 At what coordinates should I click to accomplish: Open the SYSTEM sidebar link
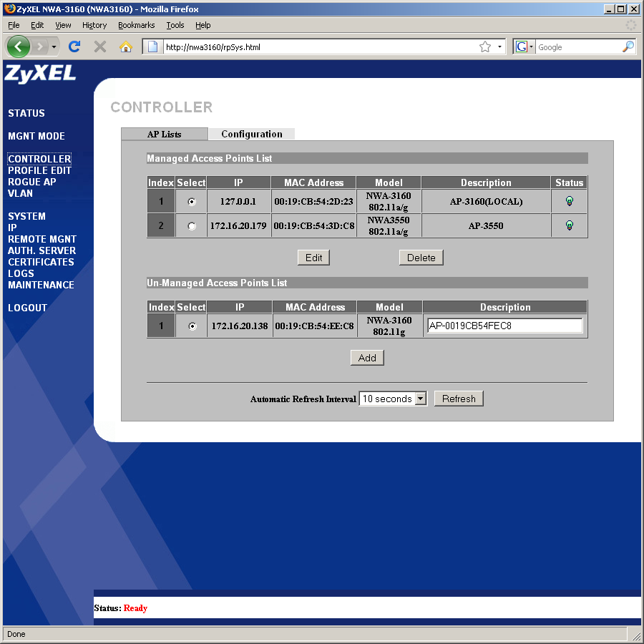(x=26, y=216)
